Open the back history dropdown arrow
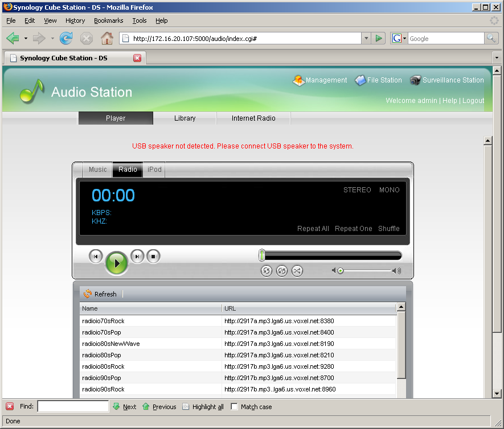 click(26, 39)
